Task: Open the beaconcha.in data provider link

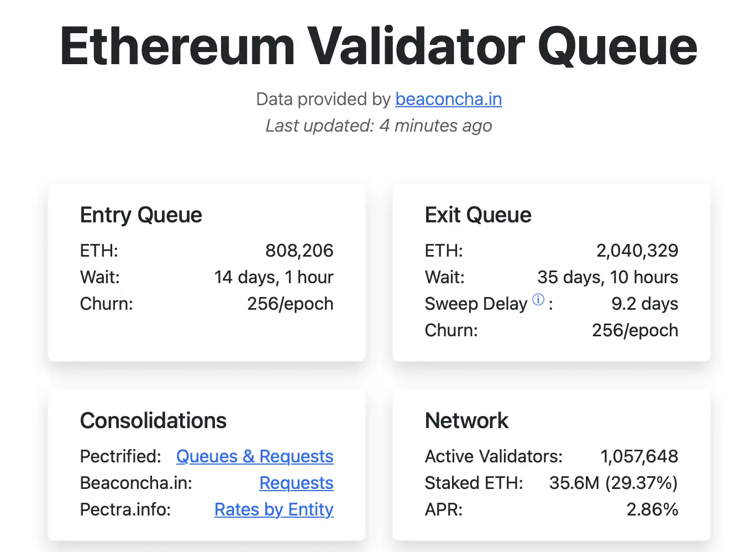Action: tap(448, 100)
